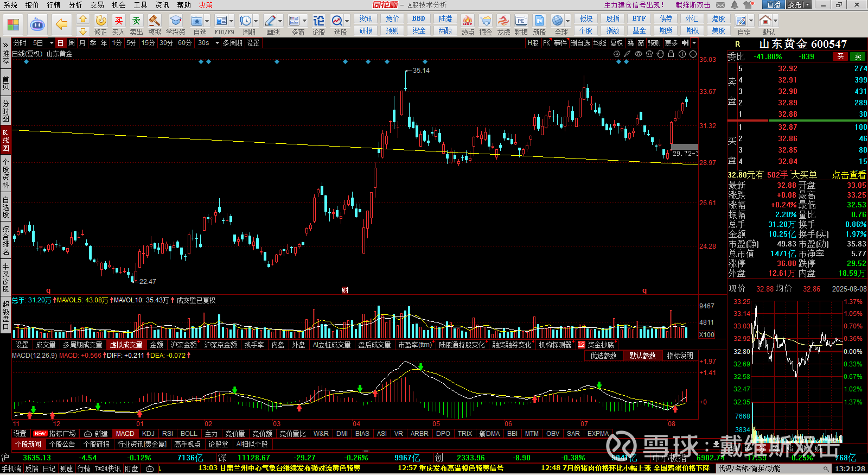Zoom in chart with plus icon
The height and width of the screenshot is (475, 868).
pos(682,54)
